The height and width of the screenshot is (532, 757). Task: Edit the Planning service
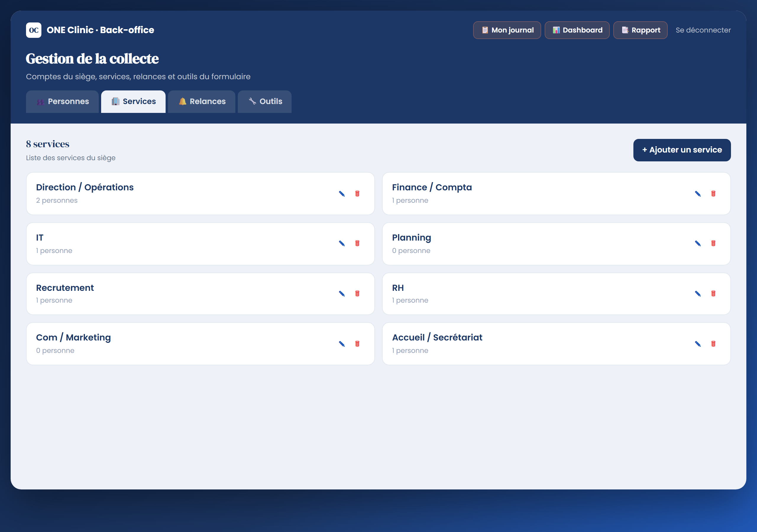698,244
